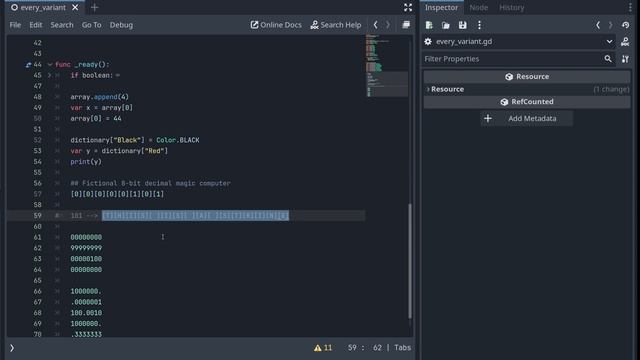
Task: Click line 53 var y assignment
Action: [119, 151]
